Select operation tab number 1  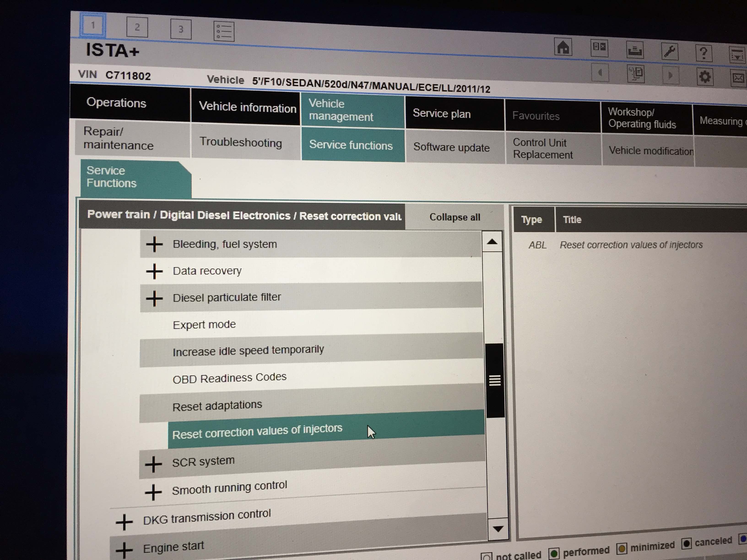point(93,25)
